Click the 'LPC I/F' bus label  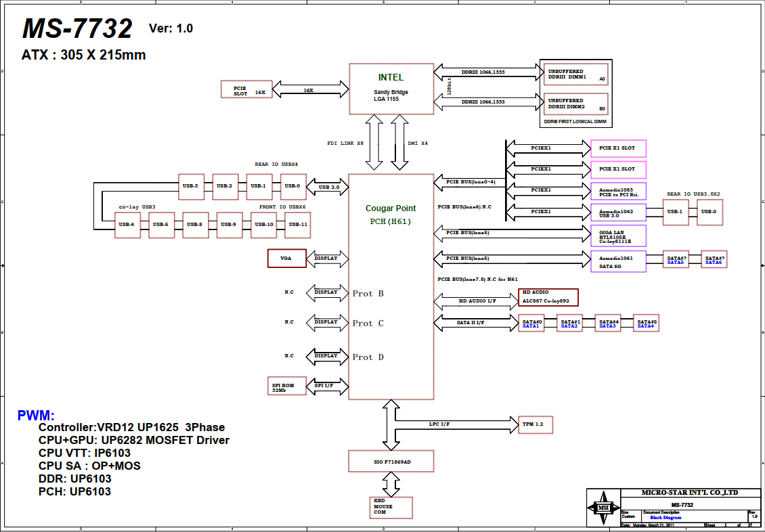pyautogui.click(x=439, y=424)
